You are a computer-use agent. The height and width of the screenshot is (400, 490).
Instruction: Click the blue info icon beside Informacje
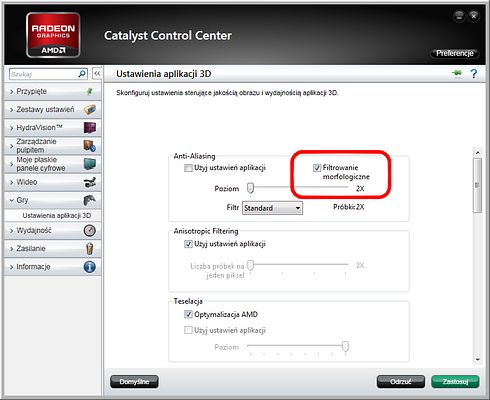click(x=90, y=267)
